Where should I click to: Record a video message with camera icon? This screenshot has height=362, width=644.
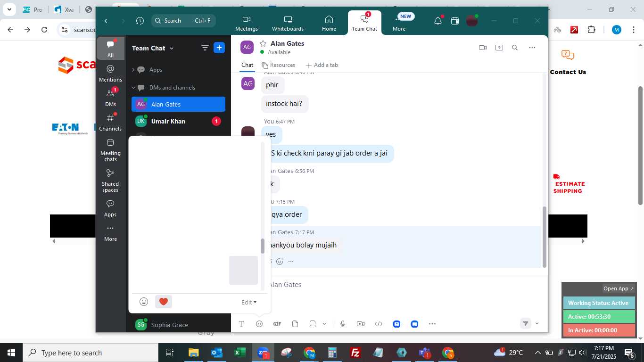pos(361,324)
